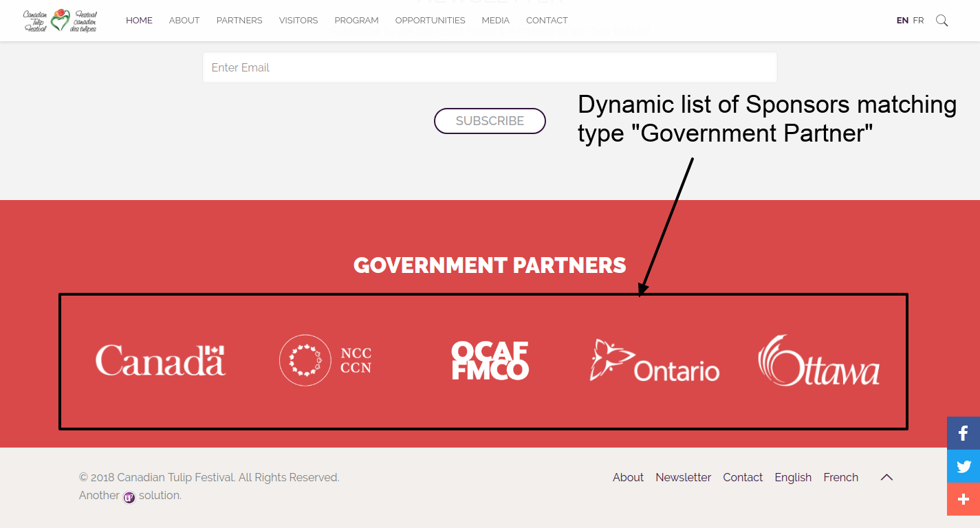
Task: Click the Canada government logo
Action: point(160,360)
